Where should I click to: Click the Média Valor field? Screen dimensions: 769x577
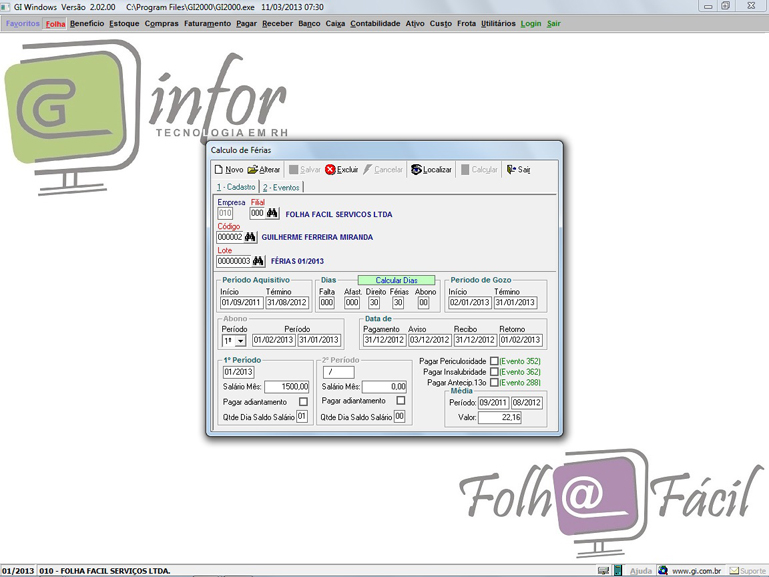[500, 417]
